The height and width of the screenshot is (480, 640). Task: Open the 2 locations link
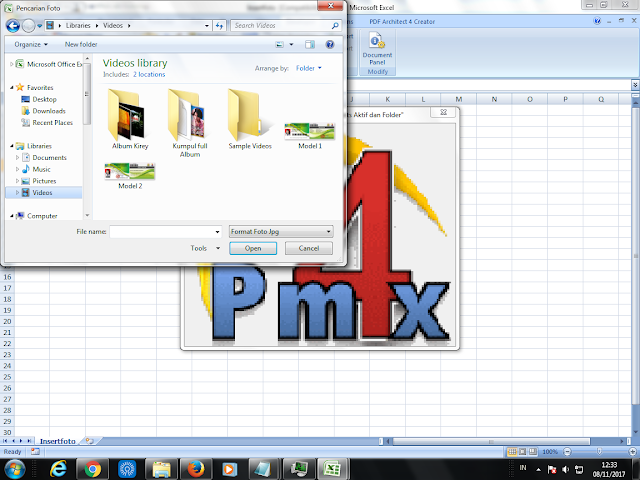149,74
